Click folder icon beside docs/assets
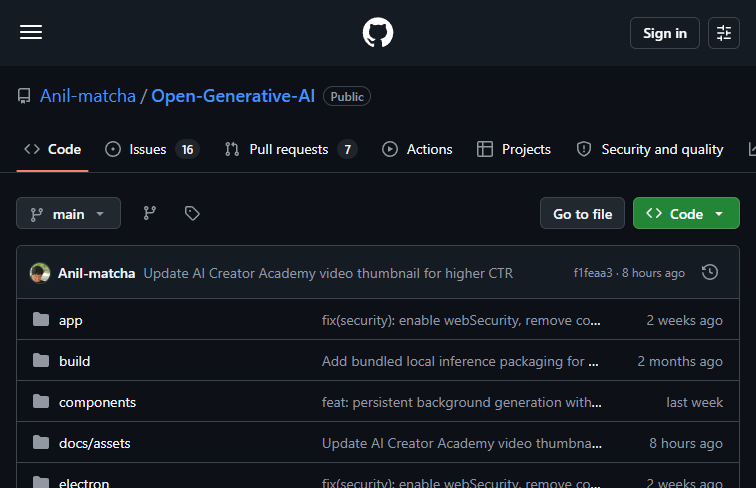756x488 pixels. (x=41, y=442)
